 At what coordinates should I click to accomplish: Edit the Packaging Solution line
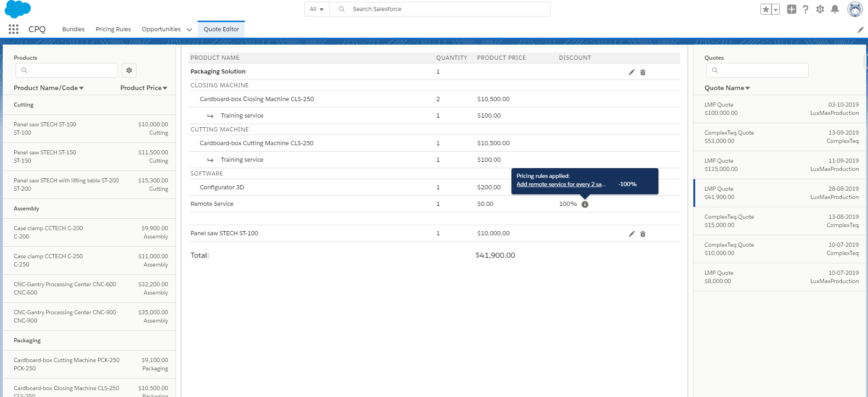coord(632,72)
